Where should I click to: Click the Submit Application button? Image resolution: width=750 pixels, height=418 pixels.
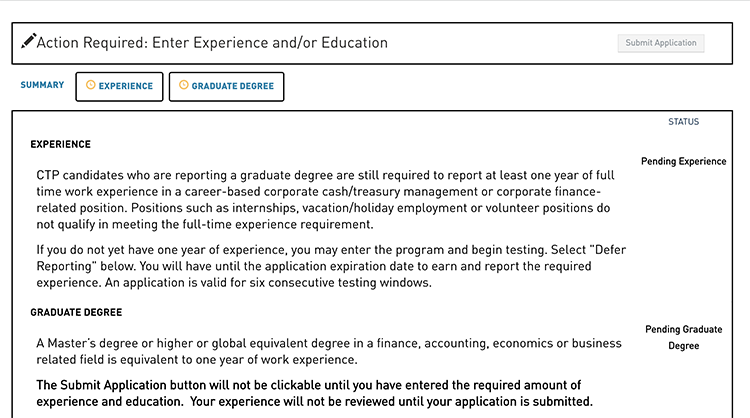(x=661, y=43)
